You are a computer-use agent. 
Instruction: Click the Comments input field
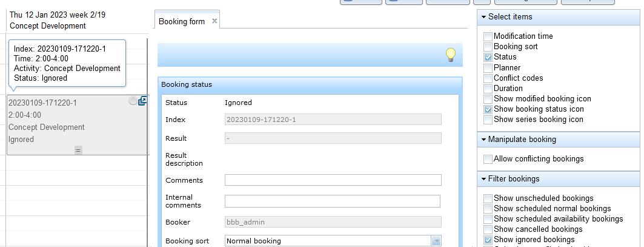coord(333,180)
